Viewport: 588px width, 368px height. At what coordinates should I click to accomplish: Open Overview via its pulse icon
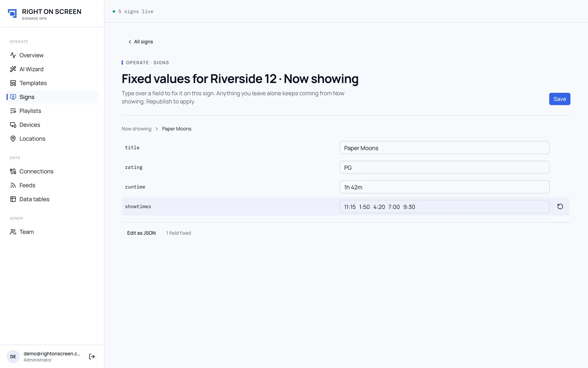pyautogui.click(x=13, y=55)
